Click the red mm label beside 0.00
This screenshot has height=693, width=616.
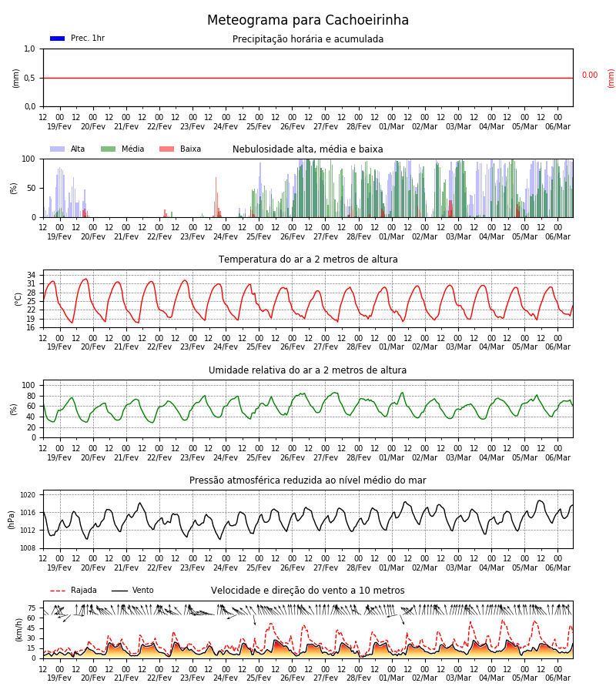point(611,79)
